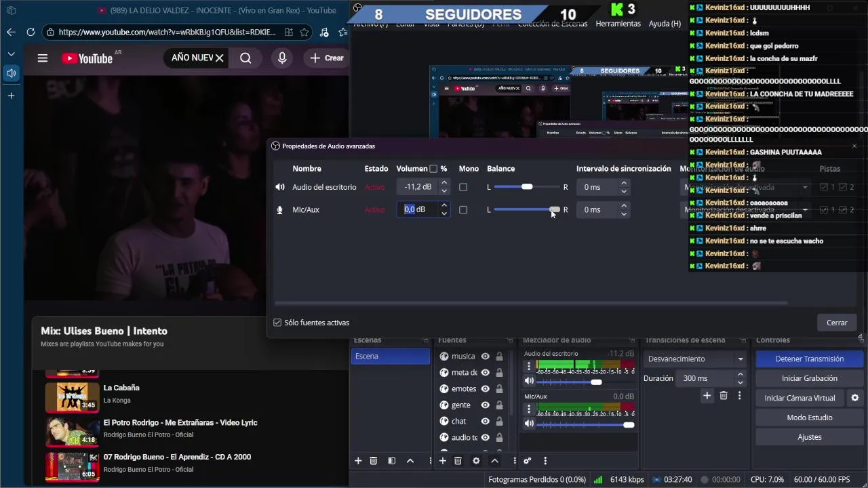The height and width of the screenshot is (488, 868).
Task: Increase Audio del escritorio sync offset
Action: tap(624, 183)
